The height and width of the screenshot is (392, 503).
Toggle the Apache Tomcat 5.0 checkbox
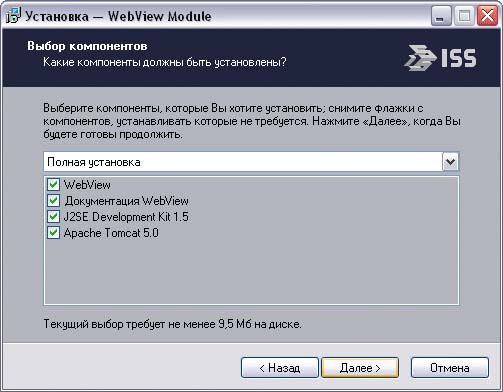53,233
